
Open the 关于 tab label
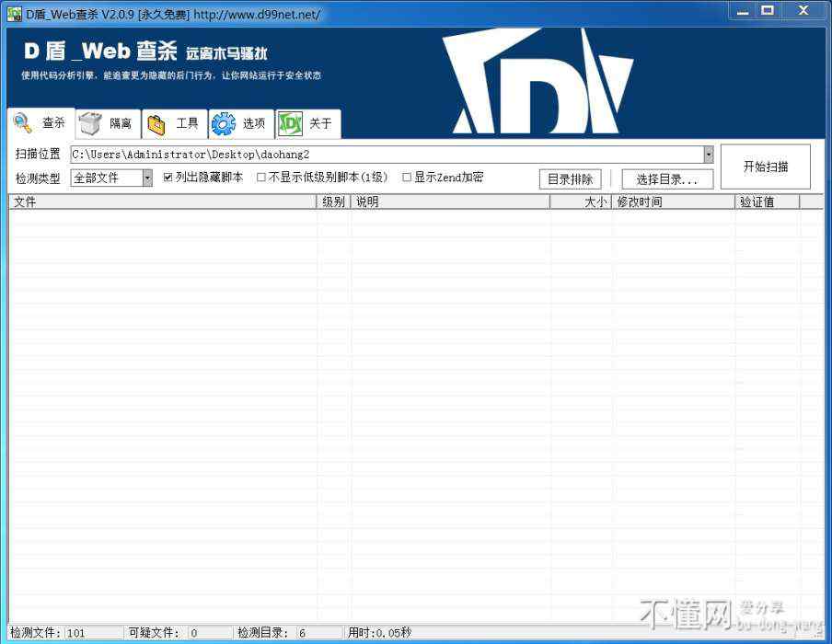[x=320, y=123]
